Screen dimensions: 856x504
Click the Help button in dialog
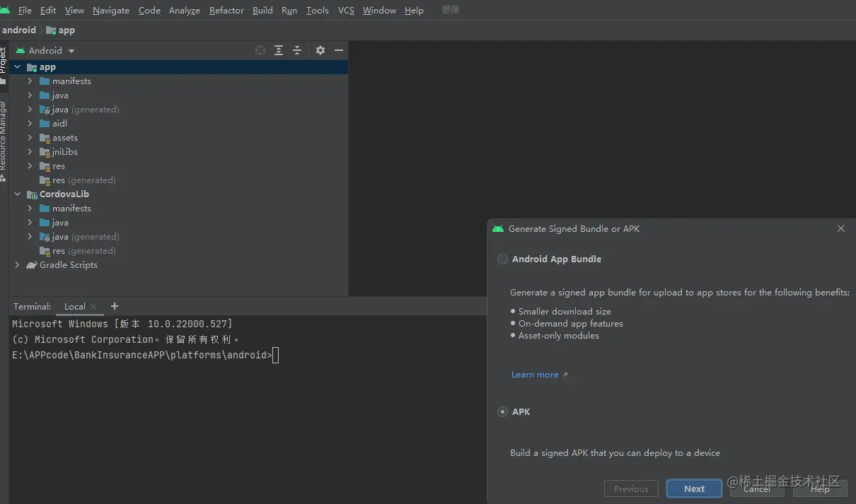[820, 488]
